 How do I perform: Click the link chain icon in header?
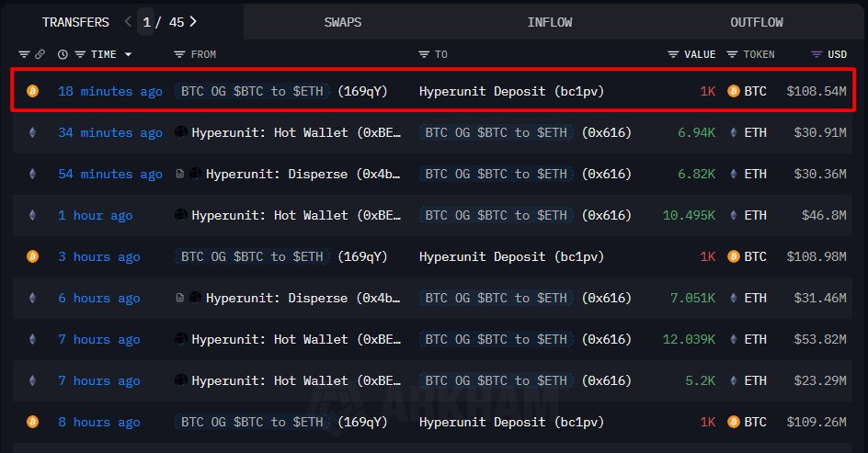pos(40,54)
